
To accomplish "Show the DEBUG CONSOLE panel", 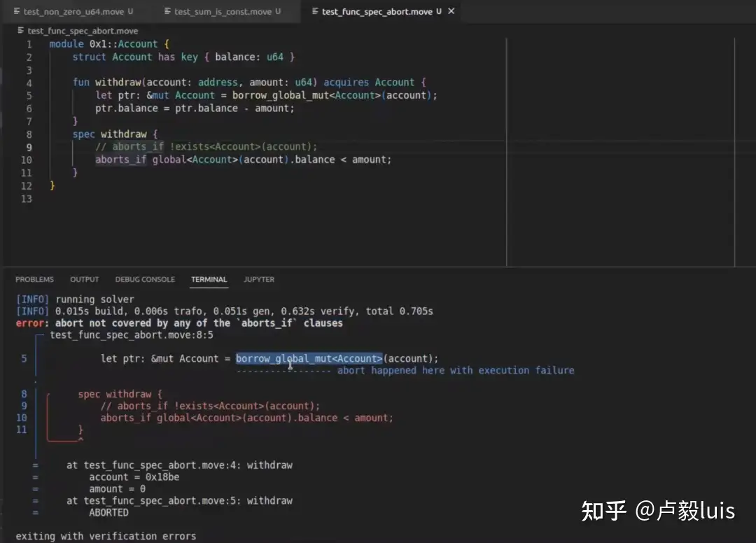I will pos(145,279).
